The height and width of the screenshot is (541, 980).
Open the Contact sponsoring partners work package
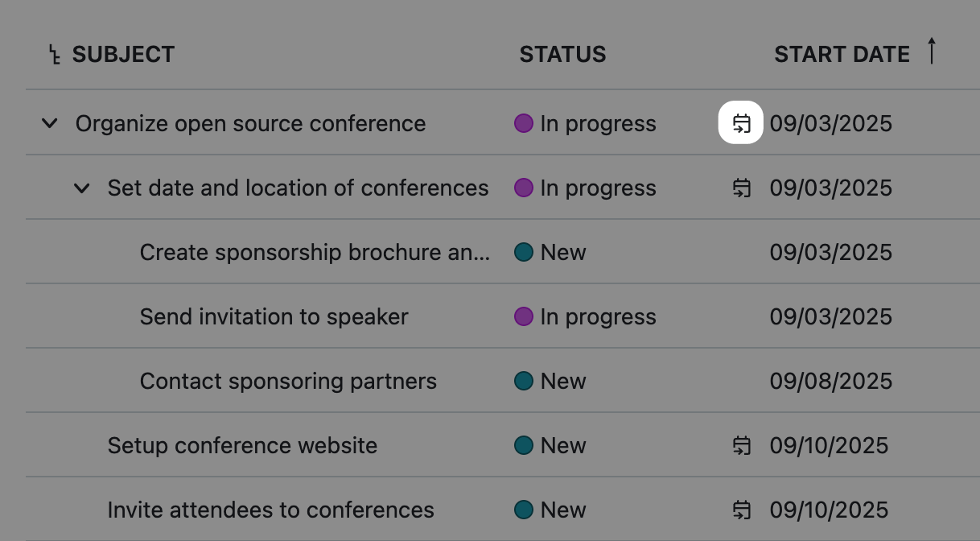click(288, 382)
